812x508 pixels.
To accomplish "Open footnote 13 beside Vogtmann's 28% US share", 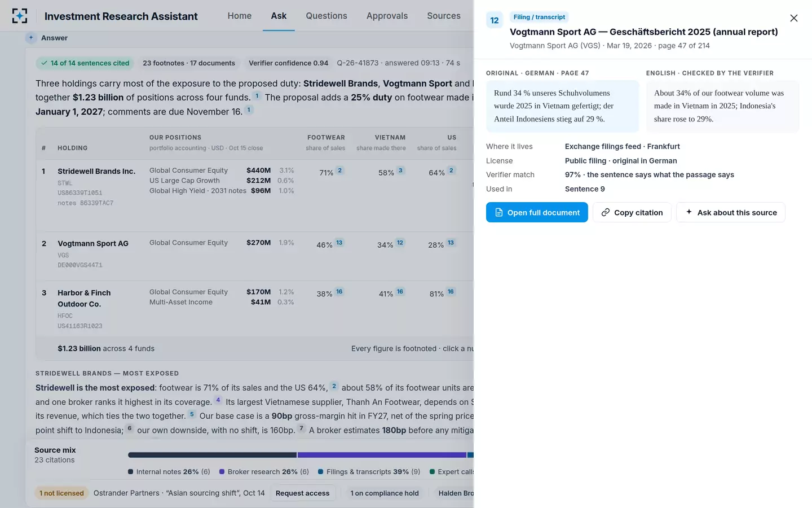I will (x=451, y=243).
